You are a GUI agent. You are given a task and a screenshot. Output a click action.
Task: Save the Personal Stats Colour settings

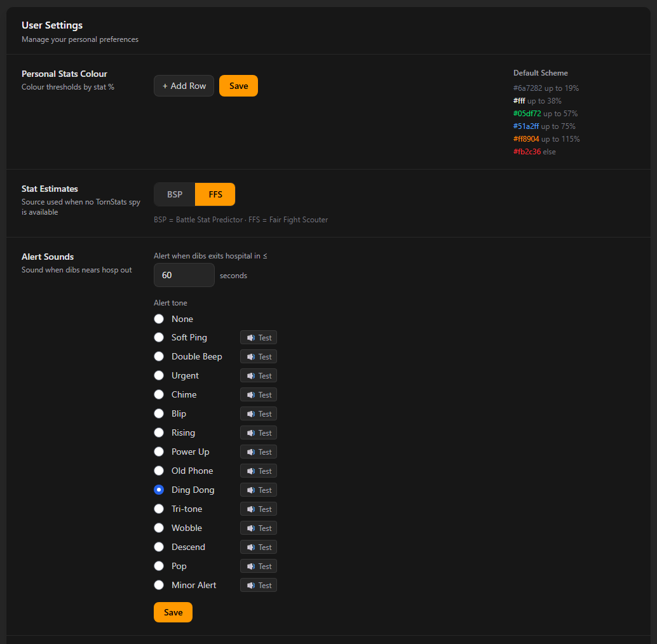pyautogui.click(x=238, y=86)
